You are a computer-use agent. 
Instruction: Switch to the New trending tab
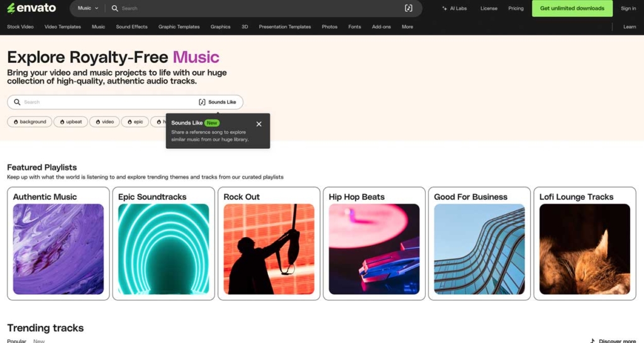tap(39, 340)
